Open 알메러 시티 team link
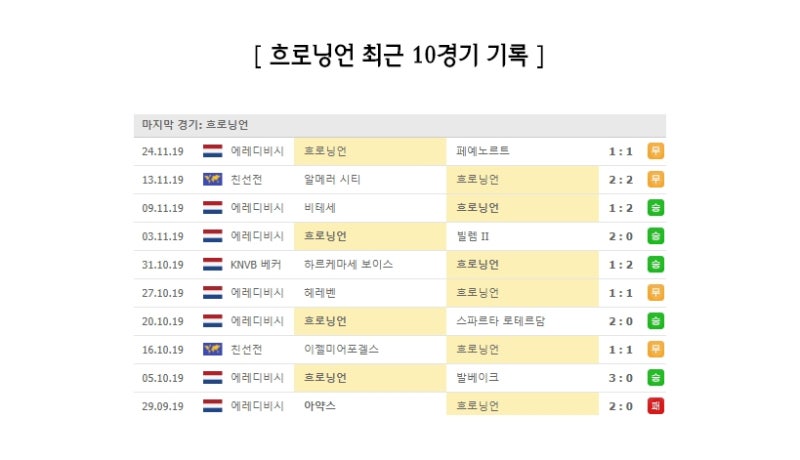 tap(332, 180)
